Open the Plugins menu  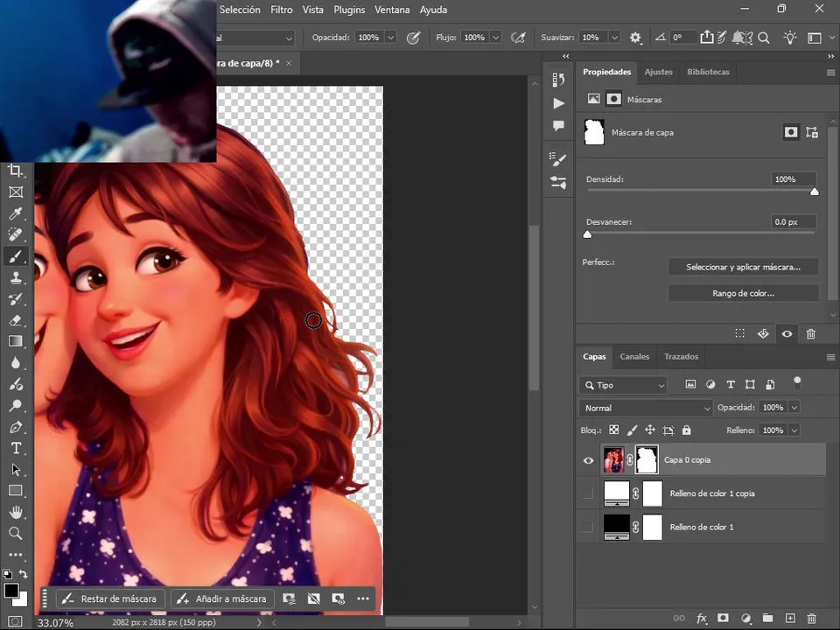[349, 10]
